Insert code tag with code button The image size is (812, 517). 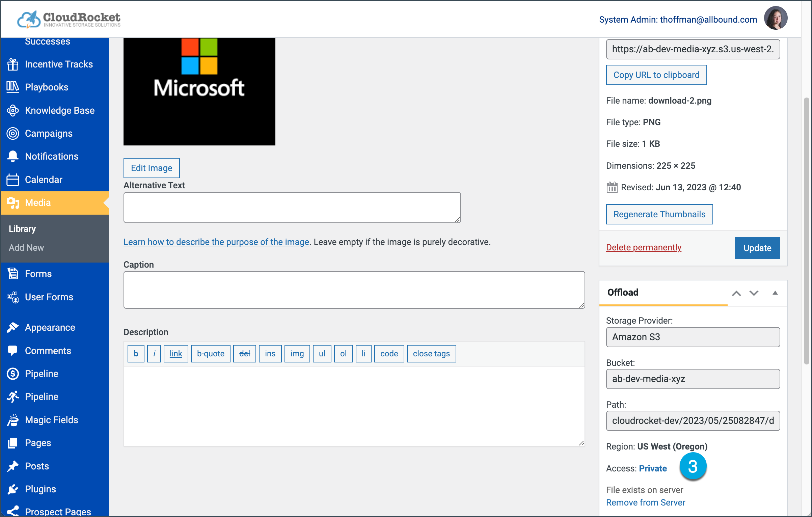(389, 354)
